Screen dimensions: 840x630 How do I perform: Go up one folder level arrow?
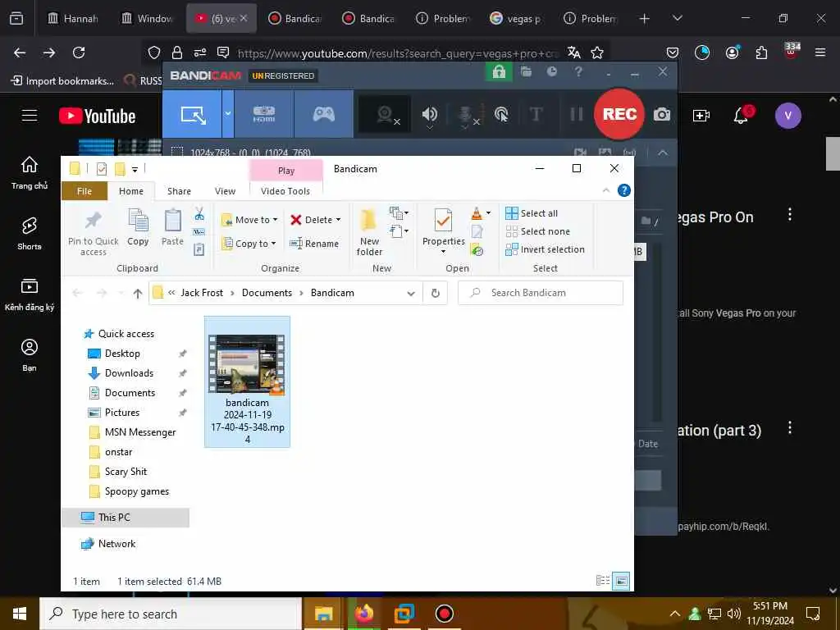point(138,293)
